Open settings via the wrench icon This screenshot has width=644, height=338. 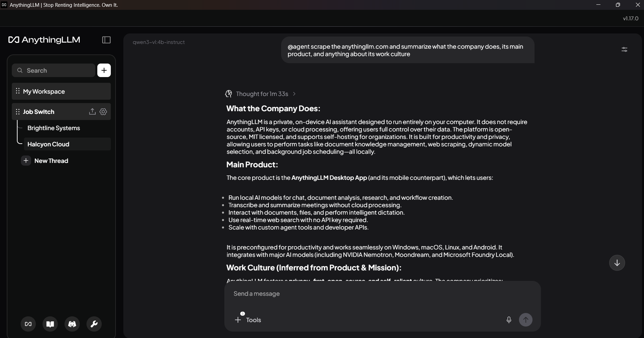pyautogui.click(x=94, y=324)
